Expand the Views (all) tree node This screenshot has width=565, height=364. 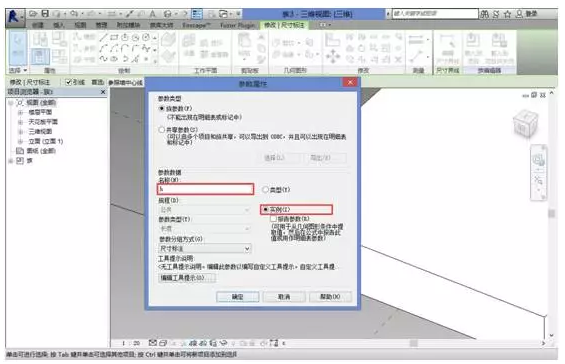click(x=11, y=103)
